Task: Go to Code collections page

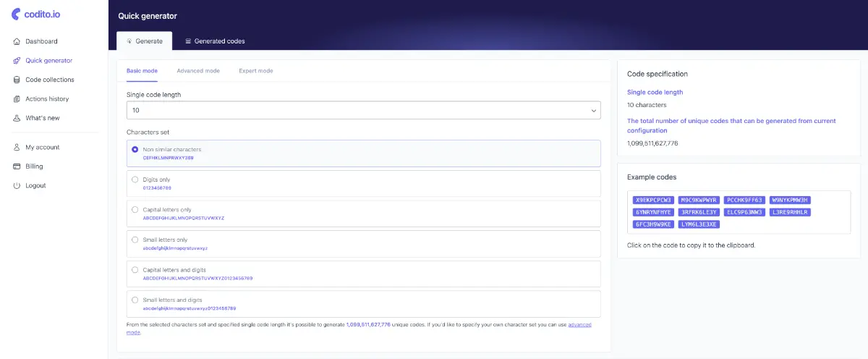Action: 50,80
